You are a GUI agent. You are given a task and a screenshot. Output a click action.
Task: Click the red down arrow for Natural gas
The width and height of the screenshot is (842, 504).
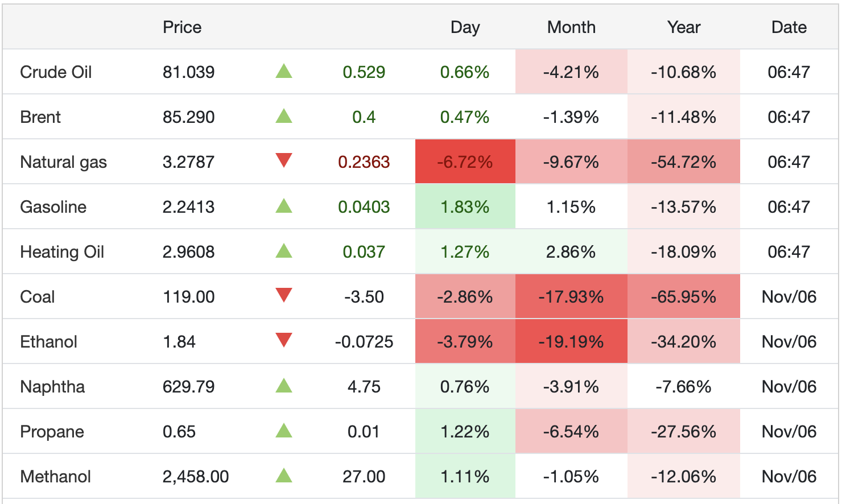click(284, 160)
